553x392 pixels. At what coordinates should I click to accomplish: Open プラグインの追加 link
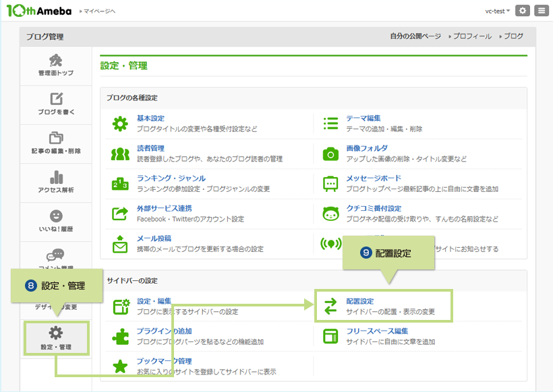[x=165, y=331]
